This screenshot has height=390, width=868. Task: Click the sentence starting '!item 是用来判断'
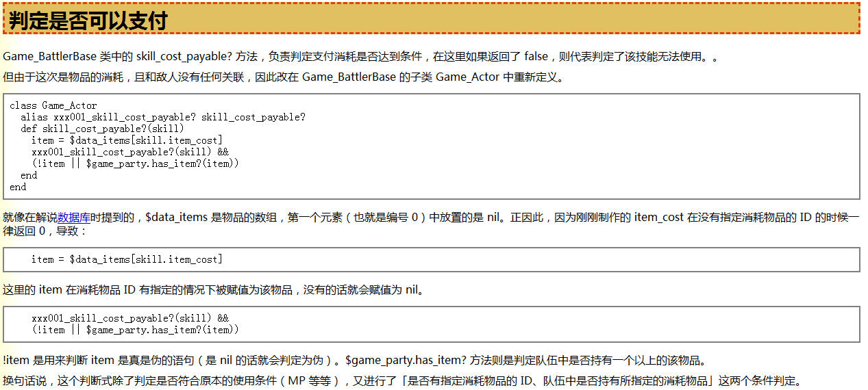354,361
